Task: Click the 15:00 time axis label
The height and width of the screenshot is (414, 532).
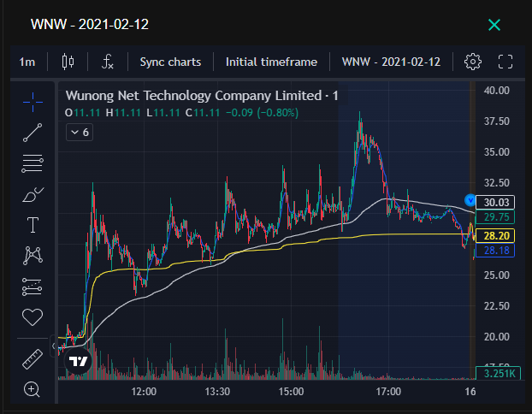Action: (291, 392)
